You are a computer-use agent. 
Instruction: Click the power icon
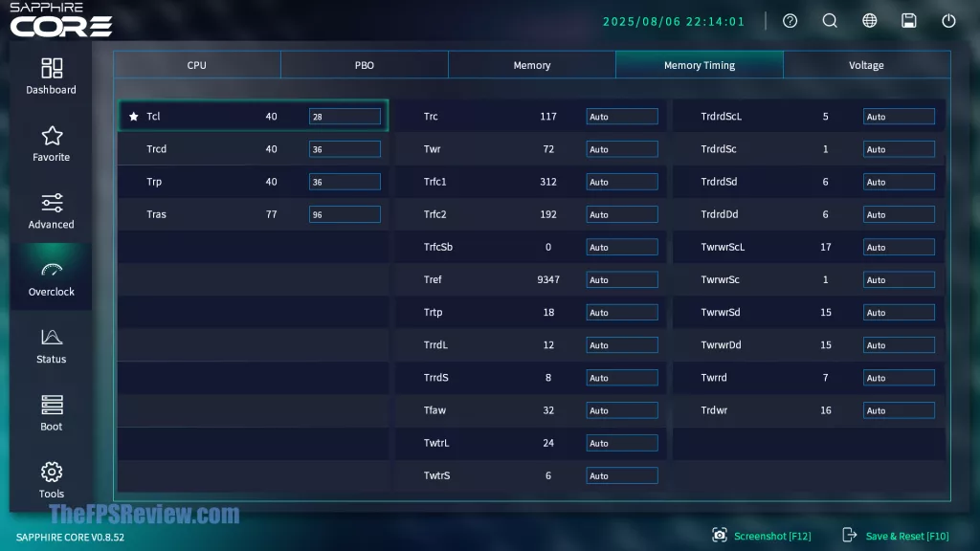point(948,21)
